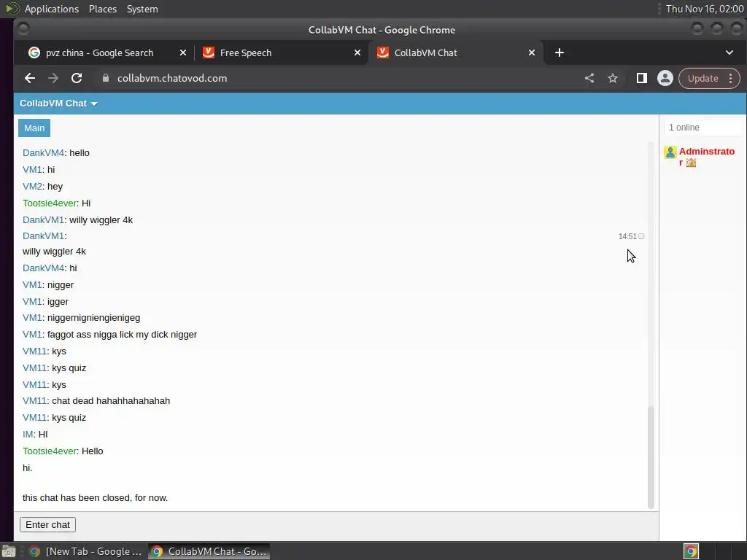Share this page via share icon
Image resolution: width=747 pixels, height=560 pixels.
589,78
